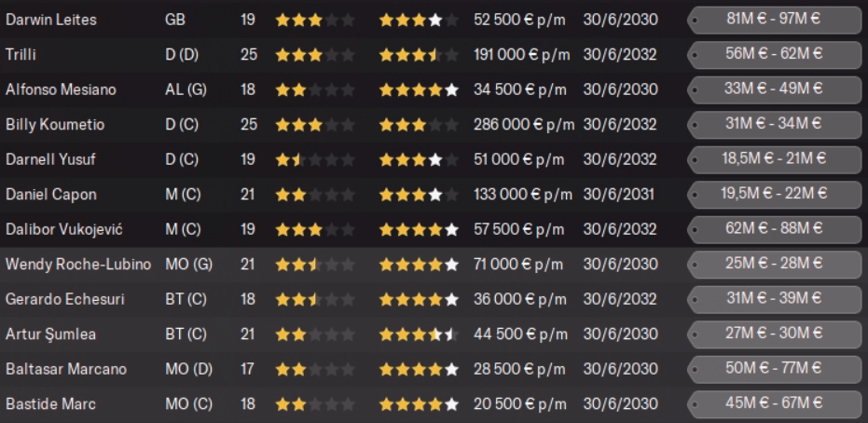Open Gerardo Echesuri's player name link
This screenshot has height=423, width=868.
[64, 299]
